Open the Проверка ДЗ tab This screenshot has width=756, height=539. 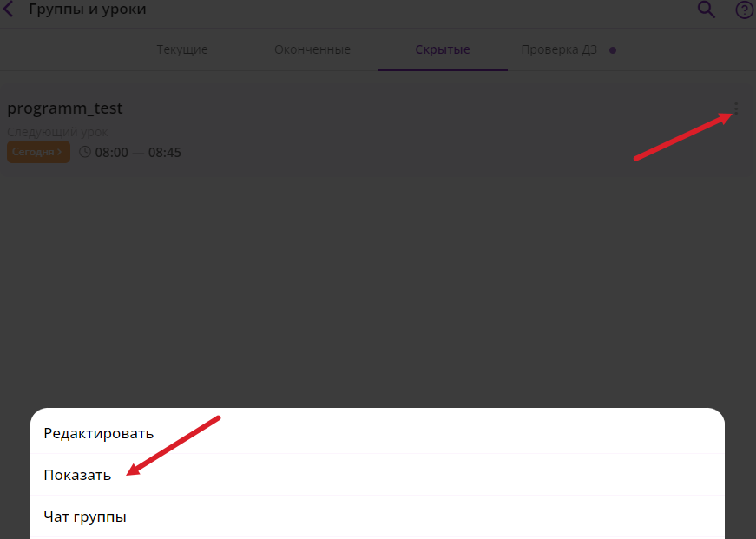click(559, 49)
